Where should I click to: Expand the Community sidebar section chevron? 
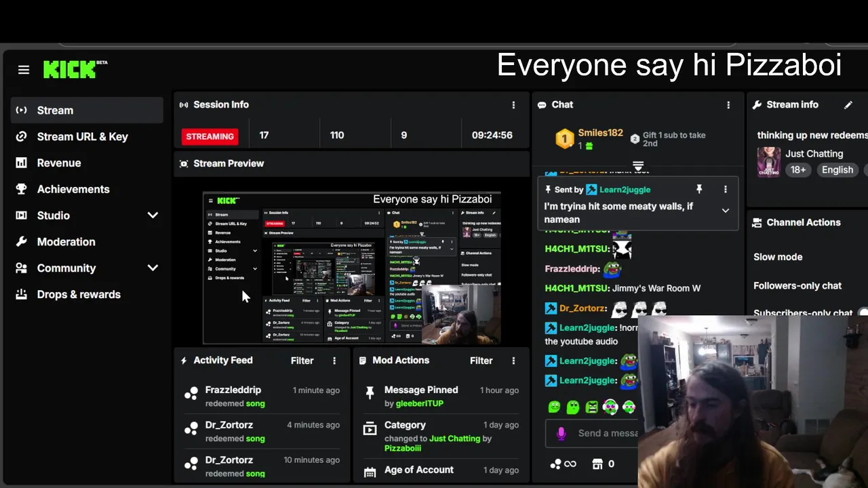point(153,268)
